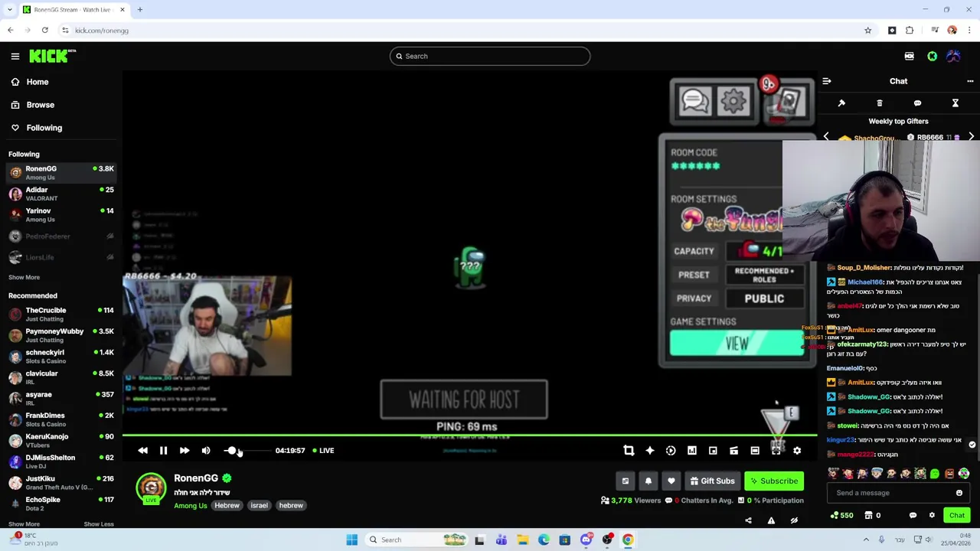Fast forward the stream
The width and height of the screenshot is (980, 551).
pos(185,451)
